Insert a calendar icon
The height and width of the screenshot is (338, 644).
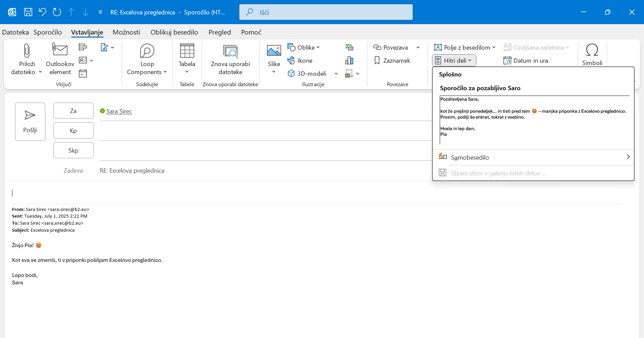pos(83,73)
